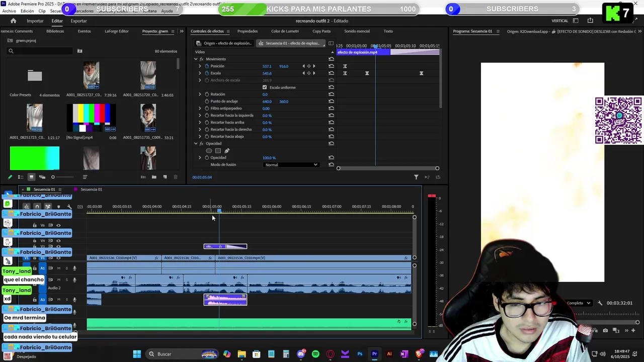The height and width of the screenshot is (362, 644).
Task: Toggle animation stopwatch for Rotación
Action: (x=206, y=94)
